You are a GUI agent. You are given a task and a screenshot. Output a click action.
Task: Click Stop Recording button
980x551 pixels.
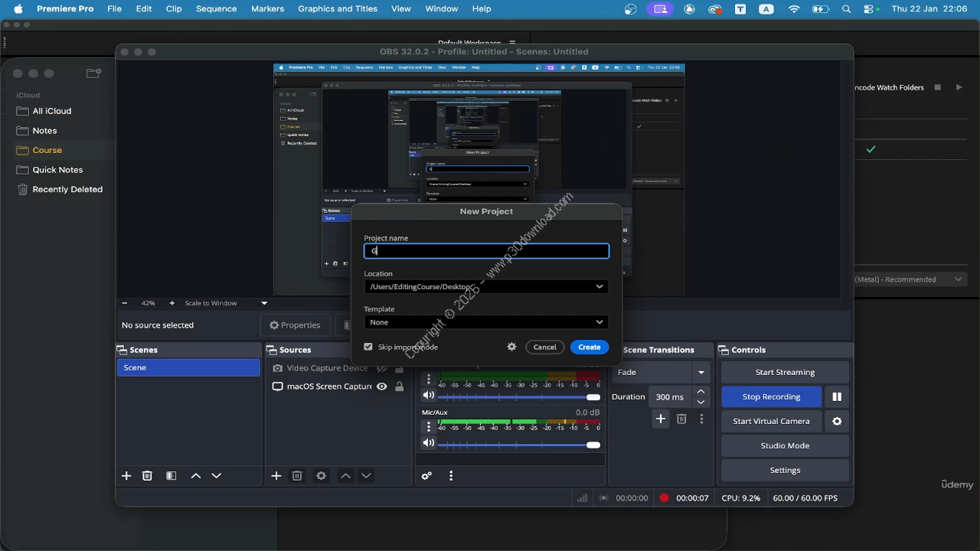771,396
